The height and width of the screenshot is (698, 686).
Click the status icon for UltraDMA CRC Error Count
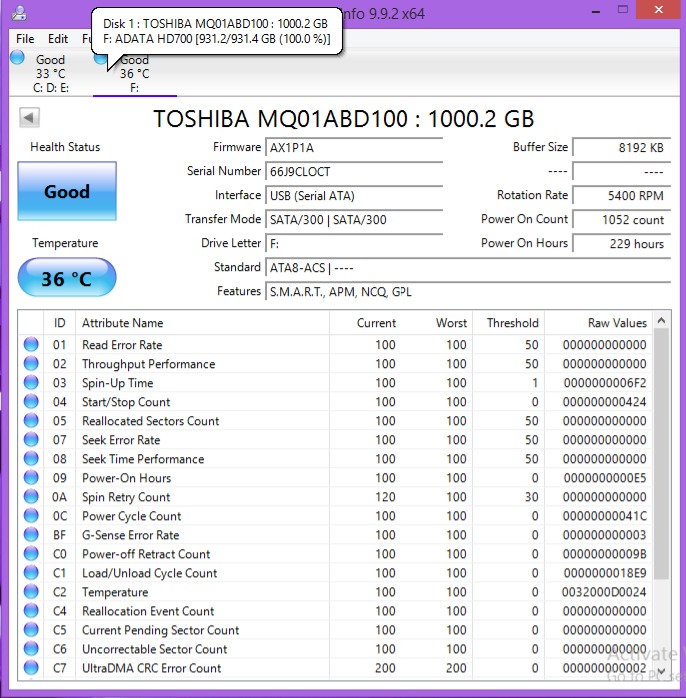point(31,668)
